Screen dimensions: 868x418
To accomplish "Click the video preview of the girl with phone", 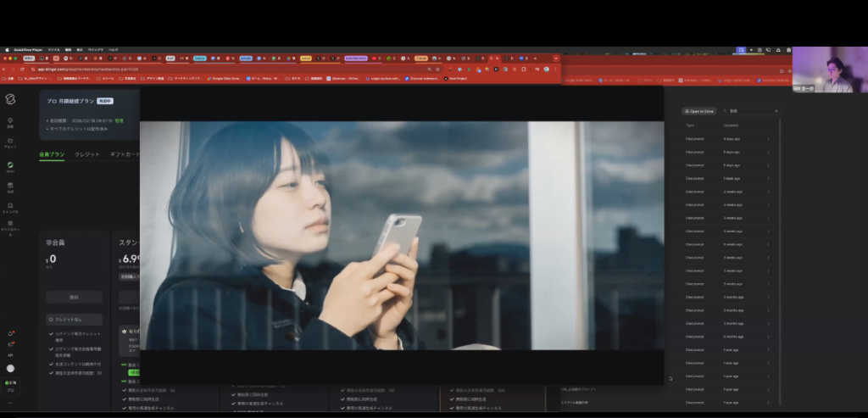I will click(x=402, y=236).
